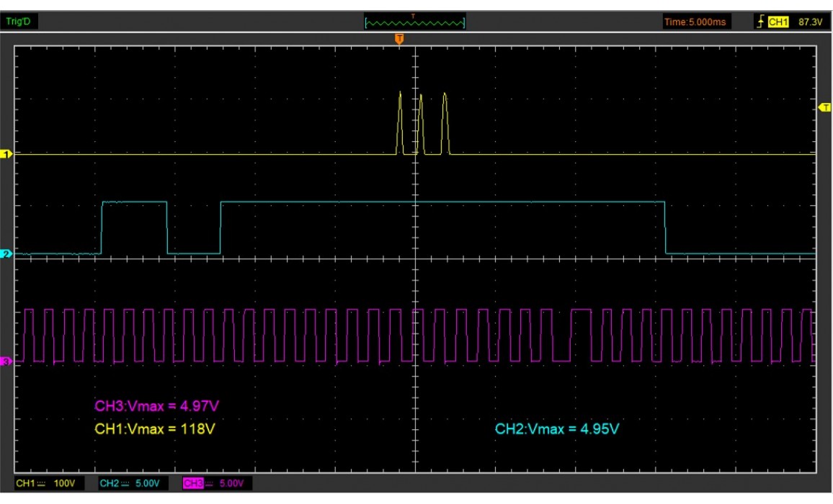This screenshot has width=833, height=504.
Task: Select the CH2 Vmax = 4.95V measurement
Action: pyautogui.click(x=557, y=429)
